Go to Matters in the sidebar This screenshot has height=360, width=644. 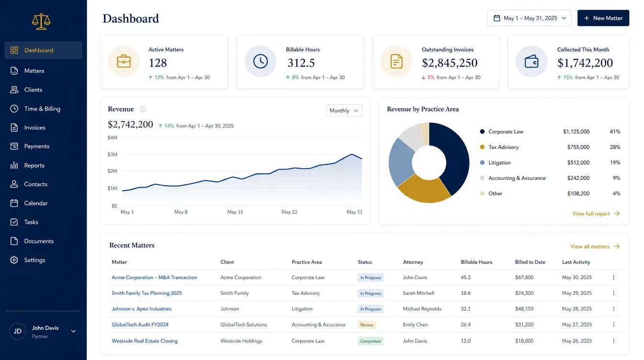tap(43, 71)
